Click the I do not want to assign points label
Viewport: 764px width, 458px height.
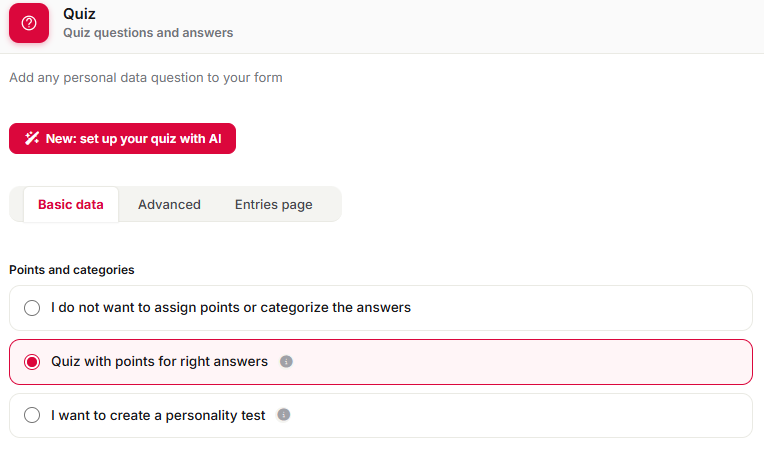click(231, 307)
